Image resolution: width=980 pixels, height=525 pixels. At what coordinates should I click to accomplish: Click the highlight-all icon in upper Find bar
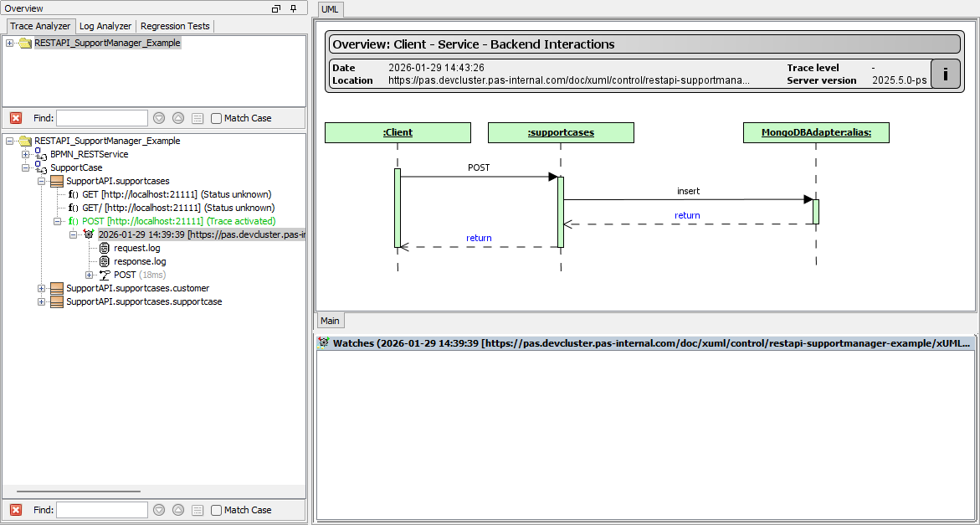point(198,118)
